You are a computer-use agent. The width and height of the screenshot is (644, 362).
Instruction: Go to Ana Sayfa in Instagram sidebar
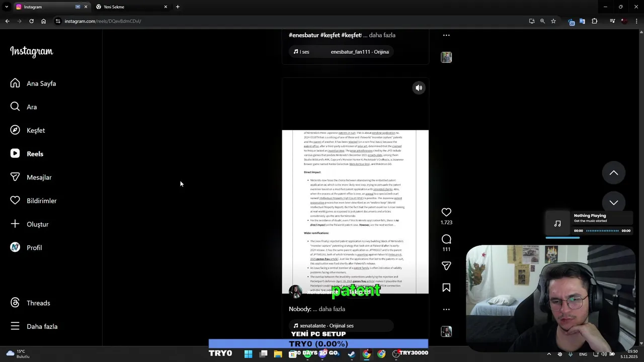tap(33, 83)
